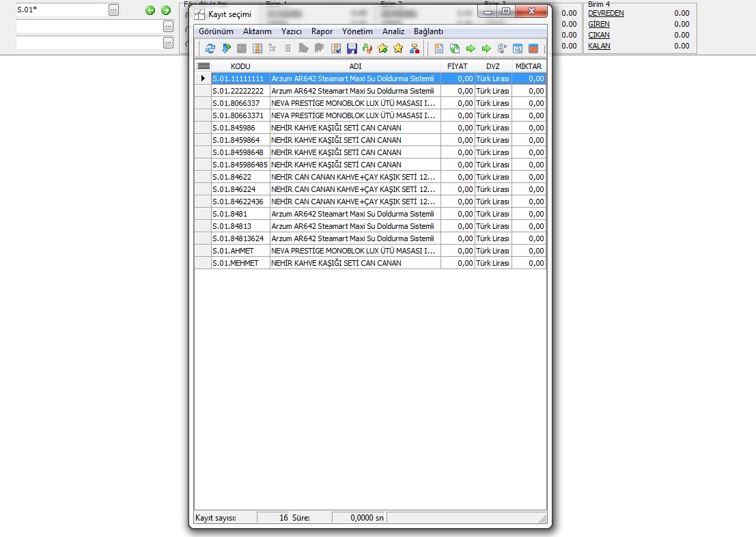Click the magnifier search window icon
Viewport: 756px width, 537px height.
(518, 49)
